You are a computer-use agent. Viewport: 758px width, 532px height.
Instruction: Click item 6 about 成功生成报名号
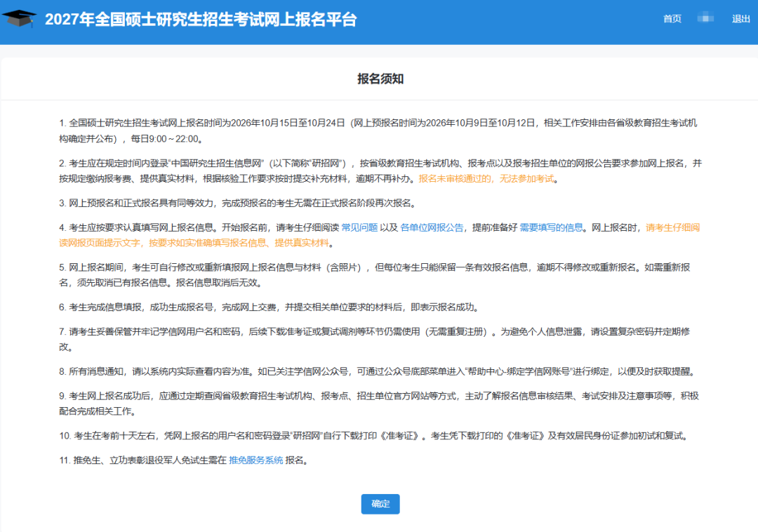270,307
